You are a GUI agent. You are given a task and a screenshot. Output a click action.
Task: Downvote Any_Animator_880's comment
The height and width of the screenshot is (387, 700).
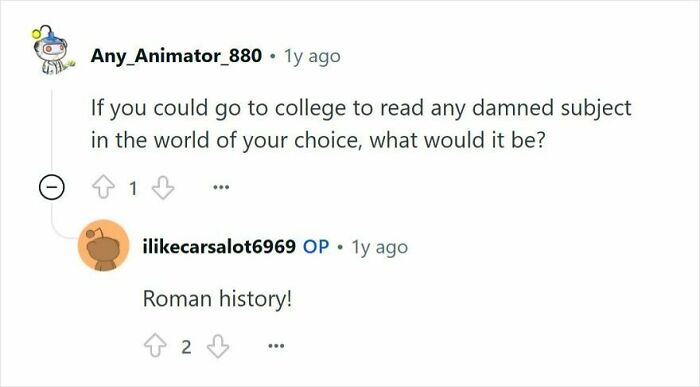163,187
